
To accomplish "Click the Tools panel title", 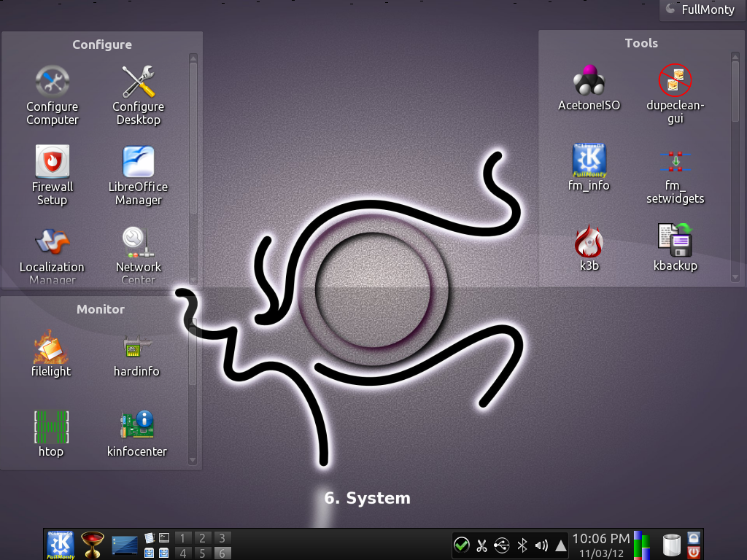I will coord(641,43).
